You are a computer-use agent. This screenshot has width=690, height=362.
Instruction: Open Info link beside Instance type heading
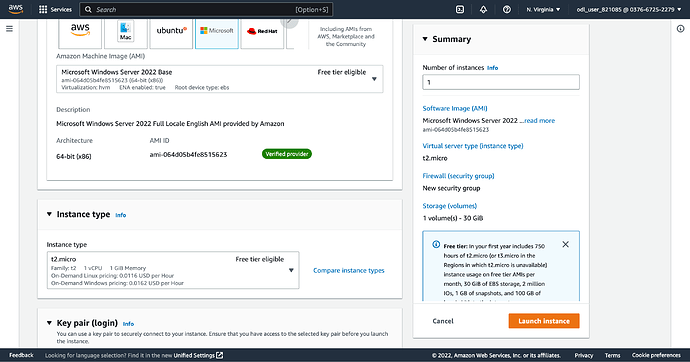(121, 215)
